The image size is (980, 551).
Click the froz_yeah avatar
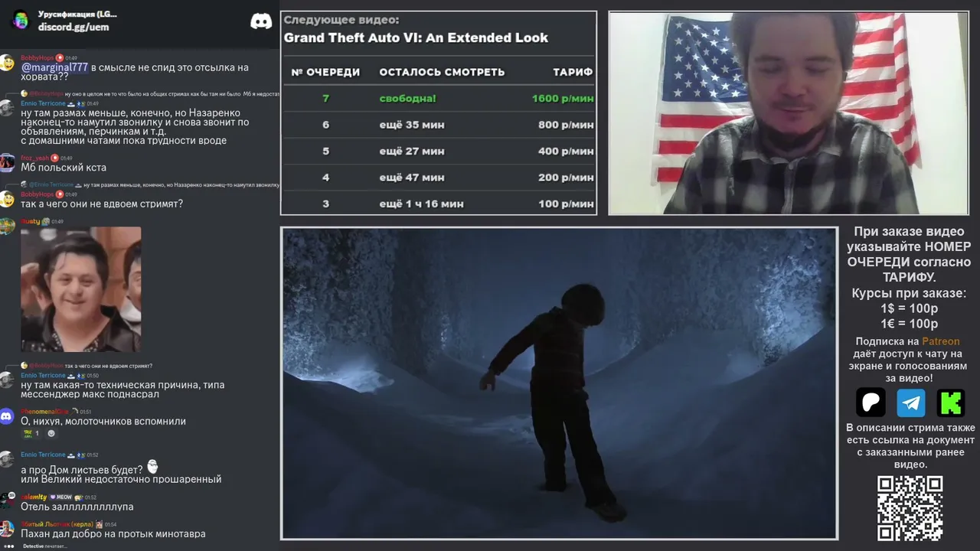coord(7,162)
